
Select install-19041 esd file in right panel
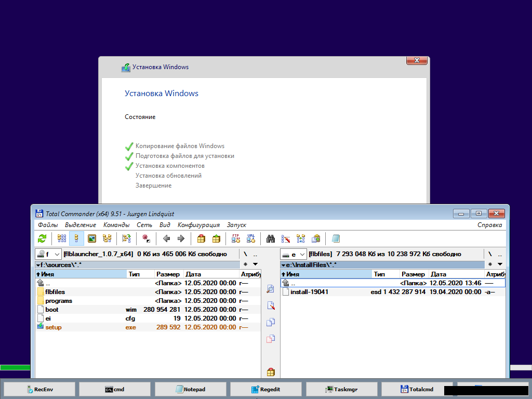[393, 292]
